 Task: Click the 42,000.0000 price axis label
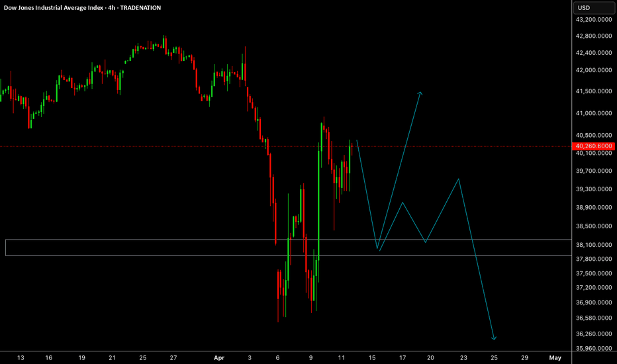594,70
